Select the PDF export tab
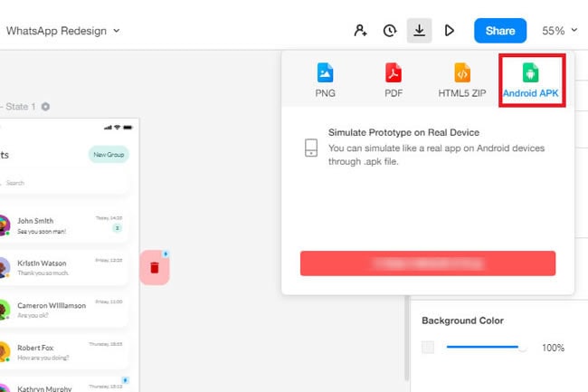 (x=394, y=81)
